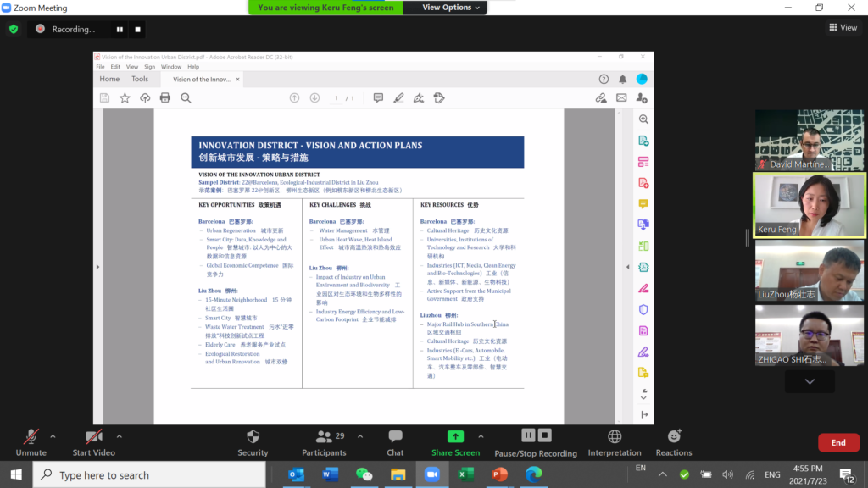Switch to the Tools tab in Acrobat
This screenshot has width=868, height=488.
click(x=139, y=79)
